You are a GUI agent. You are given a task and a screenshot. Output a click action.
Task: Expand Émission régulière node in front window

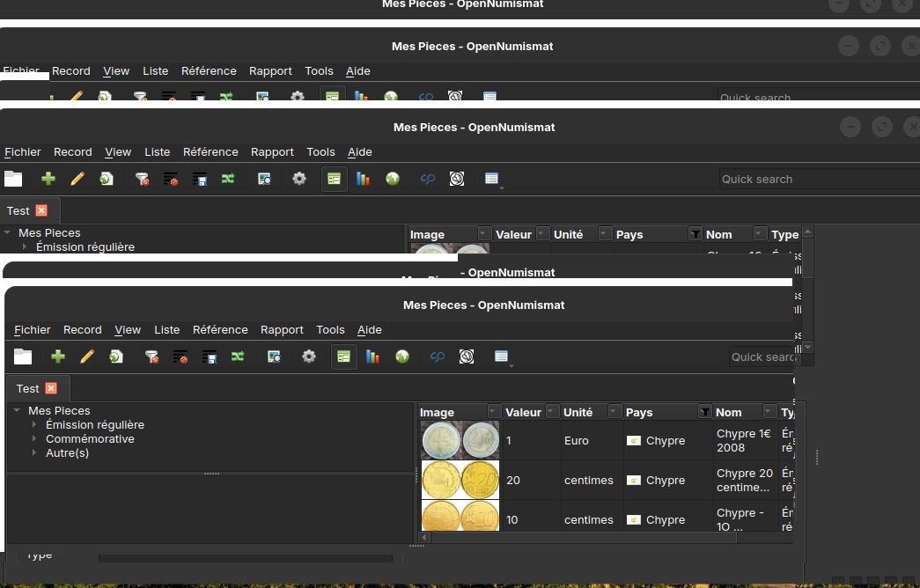click(34, 425)
